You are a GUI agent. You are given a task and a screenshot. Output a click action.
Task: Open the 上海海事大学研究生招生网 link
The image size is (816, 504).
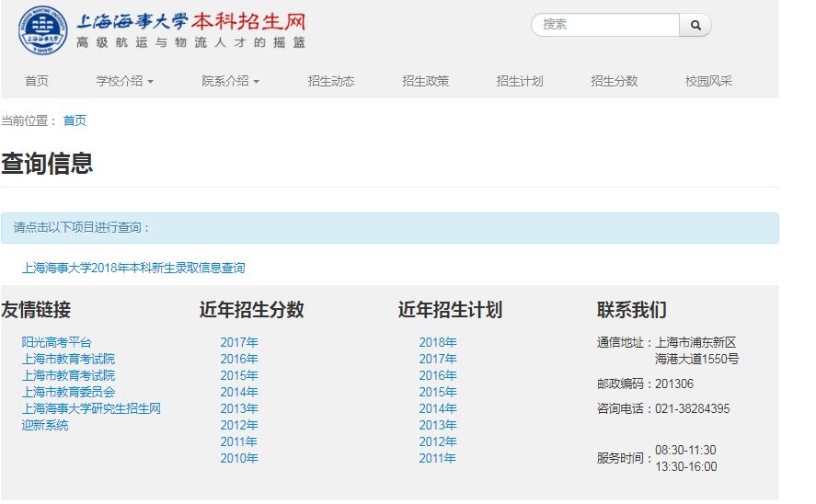point(91,408)
